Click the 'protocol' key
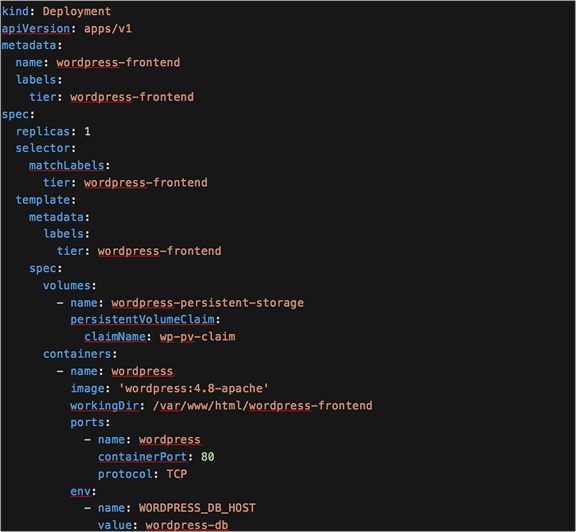The width and height of the screenshot is (576, 532). pos(125,474)
